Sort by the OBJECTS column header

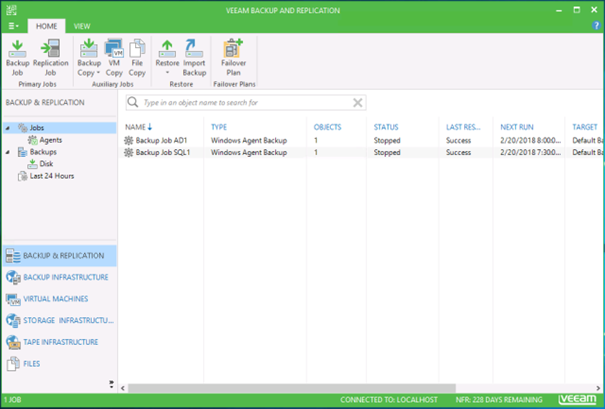point(327,127)
